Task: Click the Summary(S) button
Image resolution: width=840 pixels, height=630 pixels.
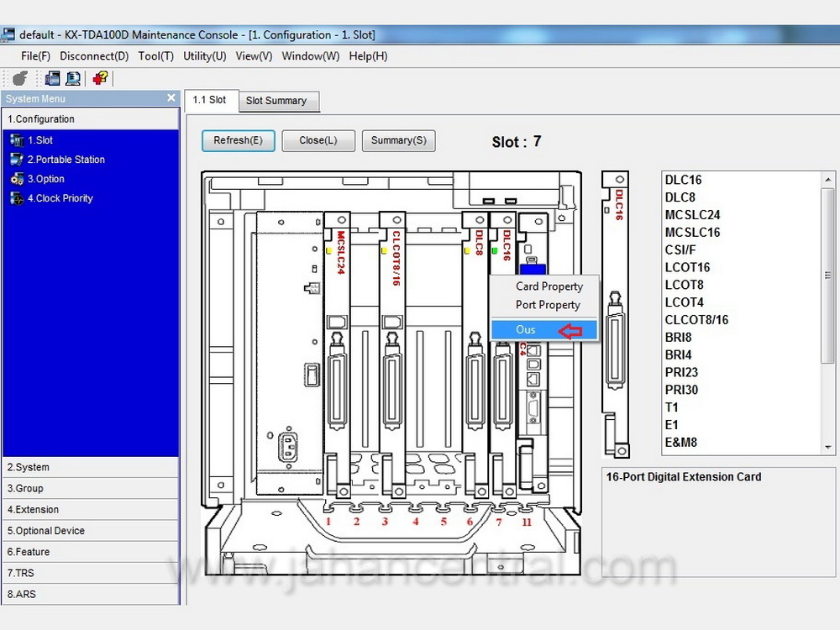Action: [x=398, y=140]
